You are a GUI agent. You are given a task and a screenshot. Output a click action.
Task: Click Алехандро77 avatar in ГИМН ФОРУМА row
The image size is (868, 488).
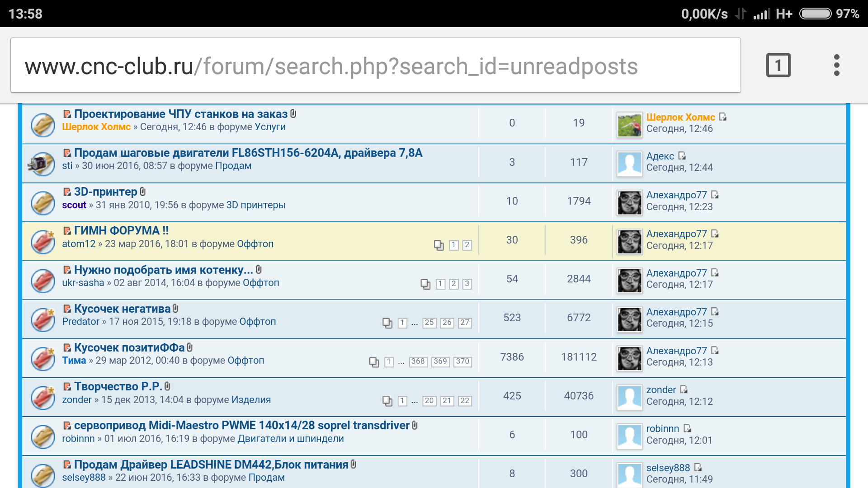(629, 241)
